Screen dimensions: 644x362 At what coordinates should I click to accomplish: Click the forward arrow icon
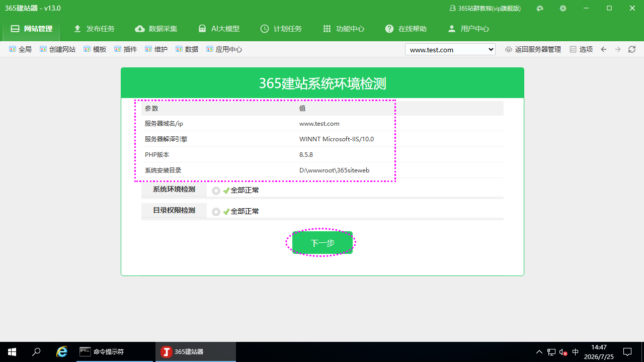click(618, 49)
